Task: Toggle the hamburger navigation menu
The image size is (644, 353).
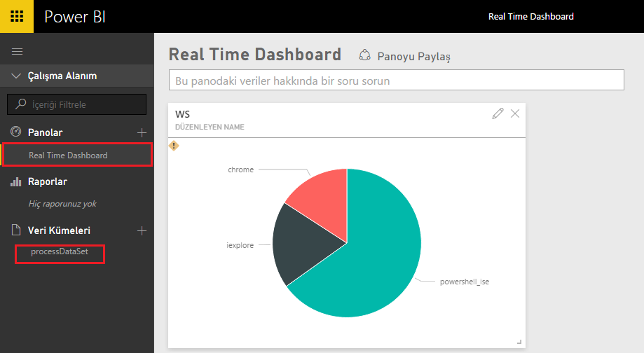Action: click(x=18, y=52)
